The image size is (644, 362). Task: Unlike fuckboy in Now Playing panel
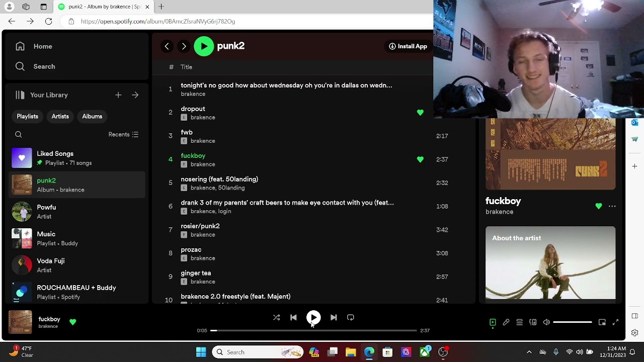(599, 206)
